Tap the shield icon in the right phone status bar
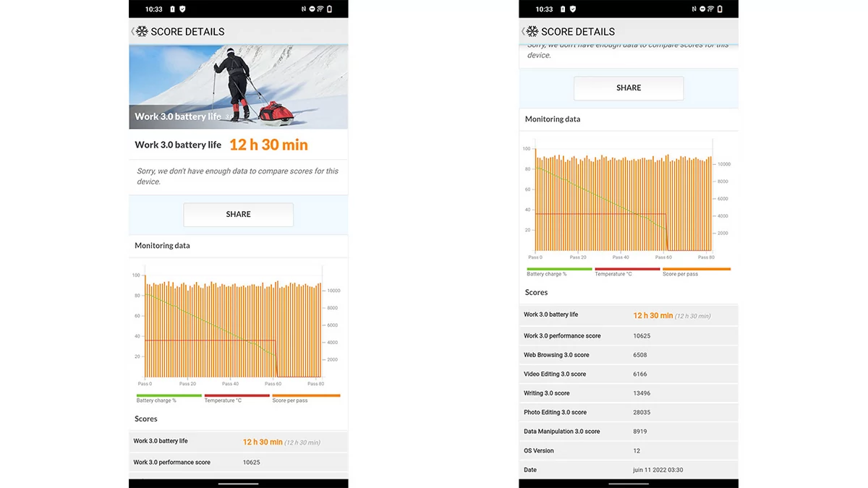Screen dimensions: 868x488 click(573, 9)
